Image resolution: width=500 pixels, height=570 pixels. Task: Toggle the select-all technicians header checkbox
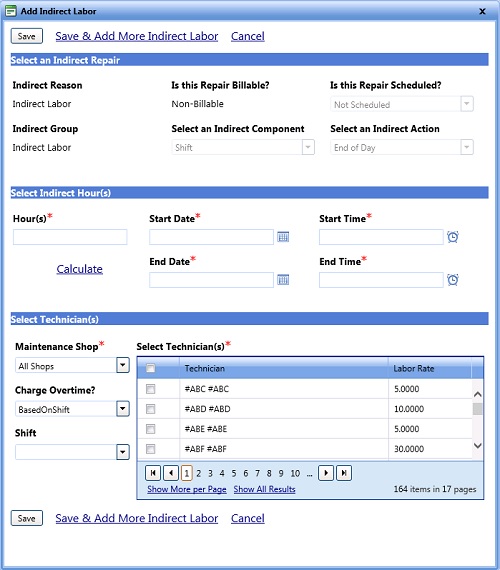[x=151, y=368]
